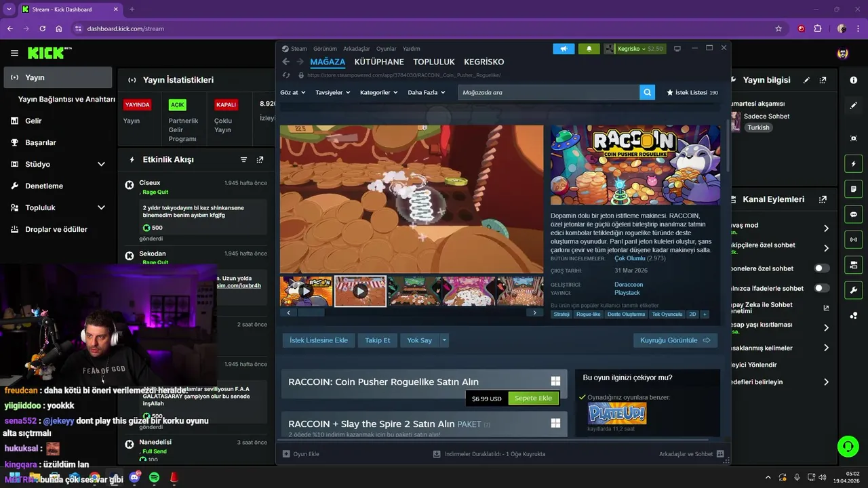Image resolution: width=868 pixels, height=488 pixels.
Task: Open the Daha Fazla dropdown
Action: tap(427, 92)
